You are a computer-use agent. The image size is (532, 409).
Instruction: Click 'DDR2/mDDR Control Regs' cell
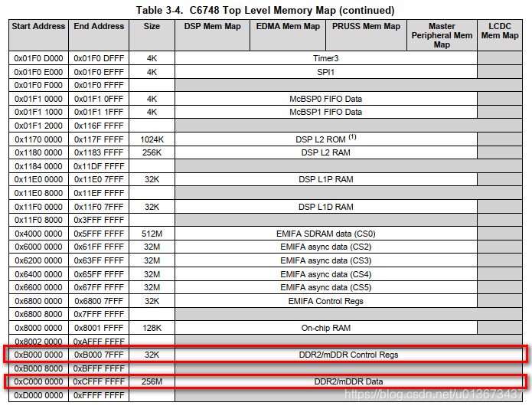348,355
